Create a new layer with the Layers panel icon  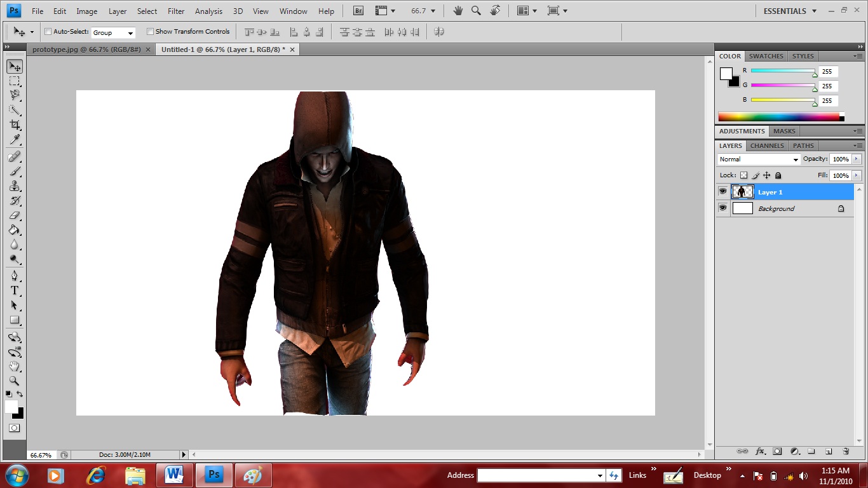(x=829, y=451)
